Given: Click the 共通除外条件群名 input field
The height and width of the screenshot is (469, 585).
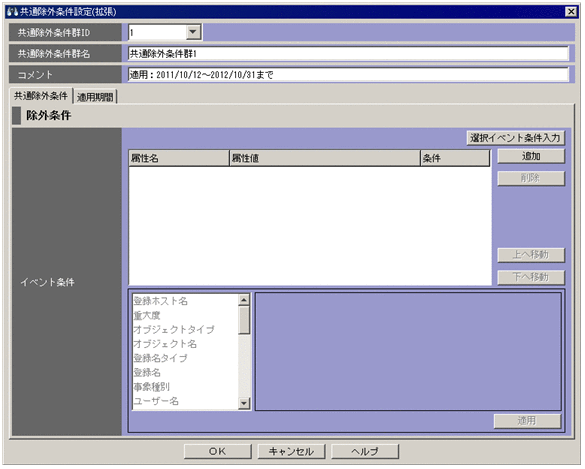Looking at the screenshot, I should tap(348, 53).
